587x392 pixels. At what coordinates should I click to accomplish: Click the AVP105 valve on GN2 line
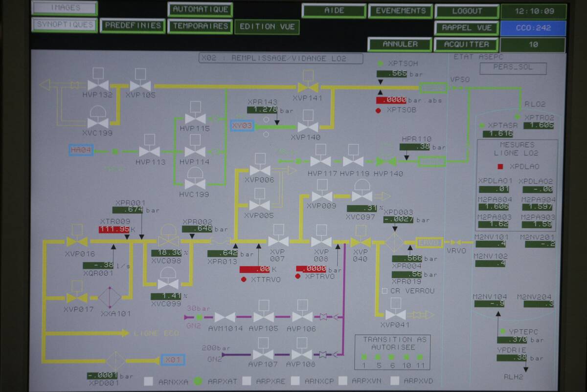pos(263,317)
